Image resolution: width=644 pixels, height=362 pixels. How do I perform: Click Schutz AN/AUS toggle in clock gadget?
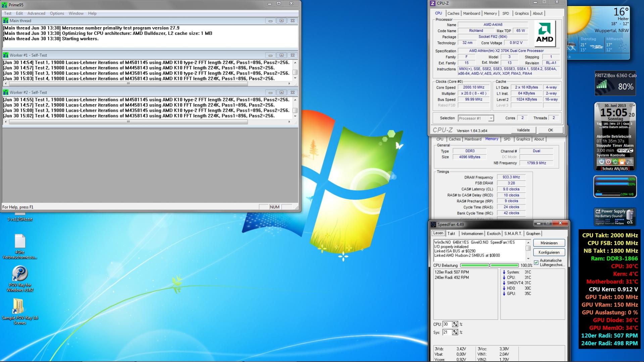click(615, 169)
